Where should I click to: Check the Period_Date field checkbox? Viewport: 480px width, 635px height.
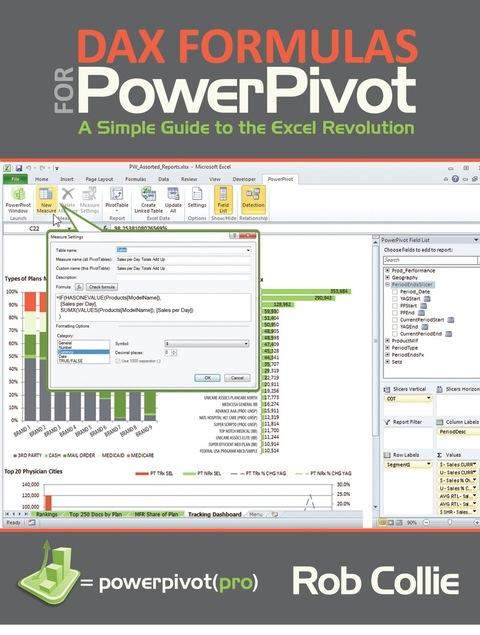click(x=395, y=292)
